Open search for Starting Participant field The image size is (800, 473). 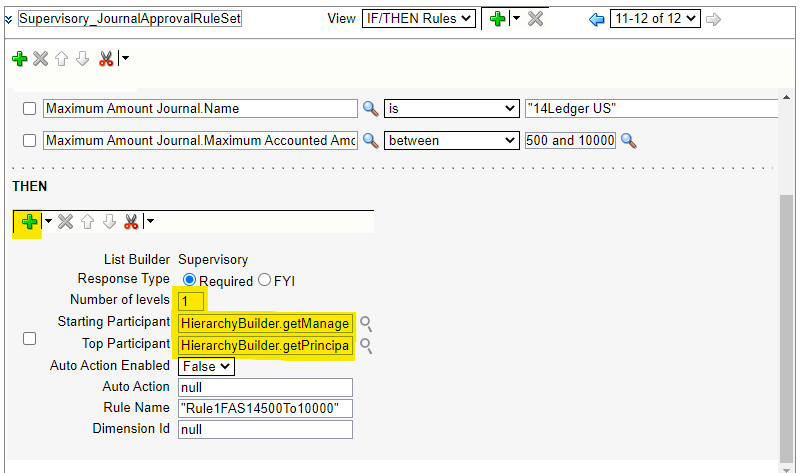(367, 323)
